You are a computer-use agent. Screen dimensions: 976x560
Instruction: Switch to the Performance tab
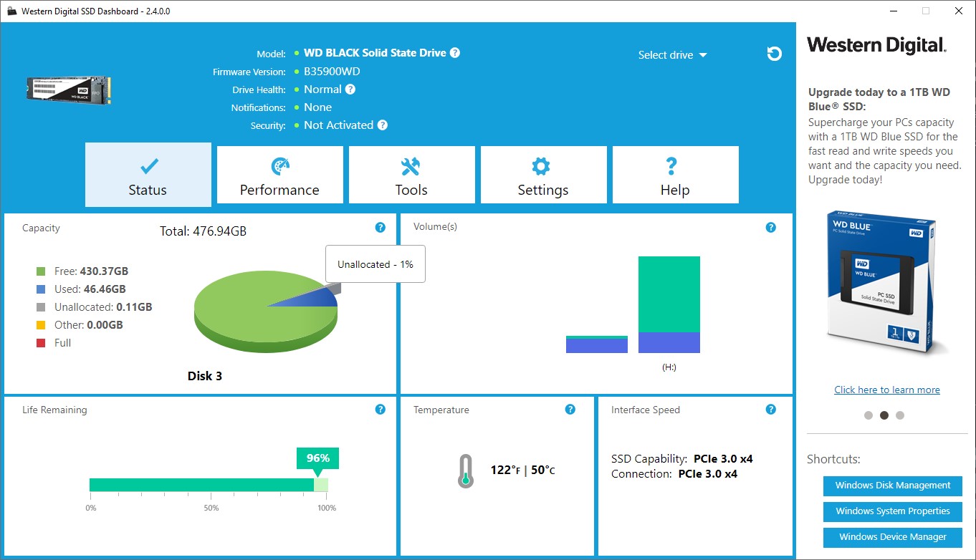point(279,175)
